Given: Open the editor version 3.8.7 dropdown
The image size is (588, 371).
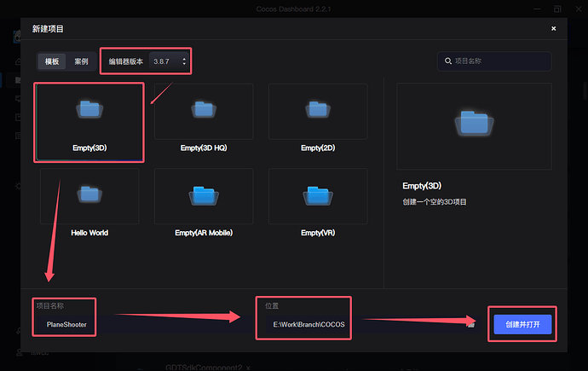Looking at the screenshot, I should pyautogui.click(x=169, y=61).
